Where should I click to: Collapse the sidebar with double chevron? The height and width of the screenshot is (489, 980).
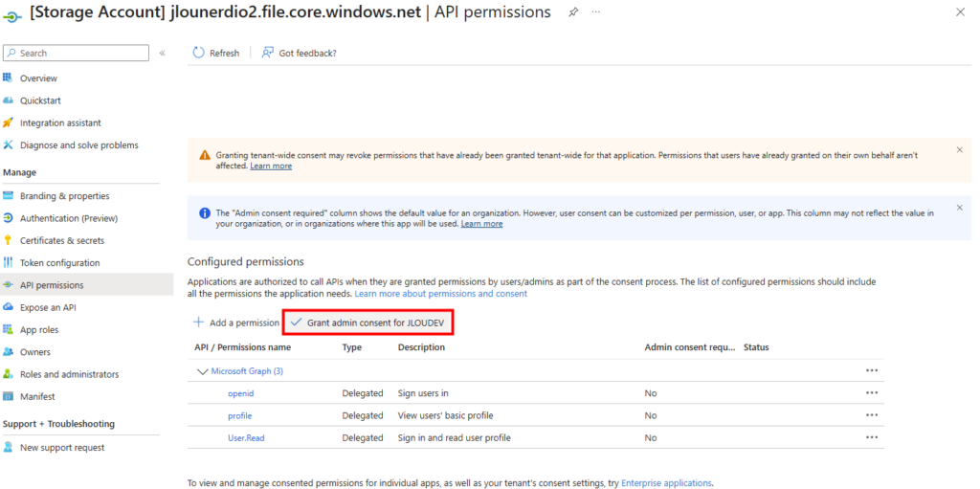(x=162, y=54)
